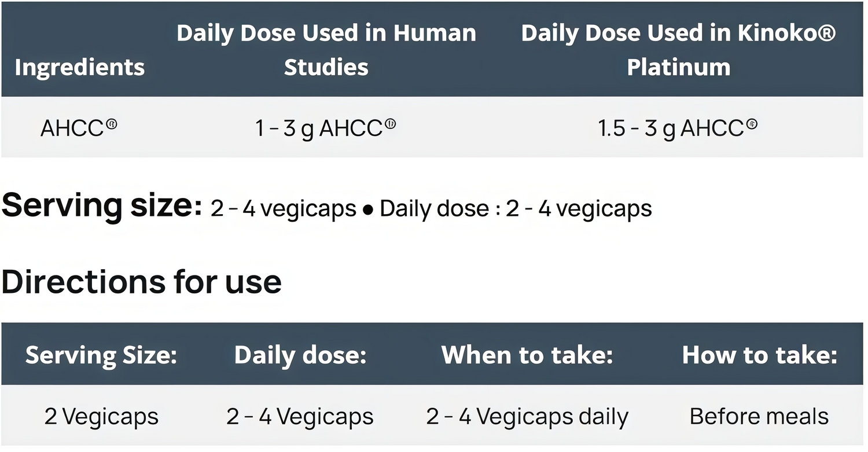Click the Directions for use heading
Viewport: 868px width, 452px height.
coord(141,281)
